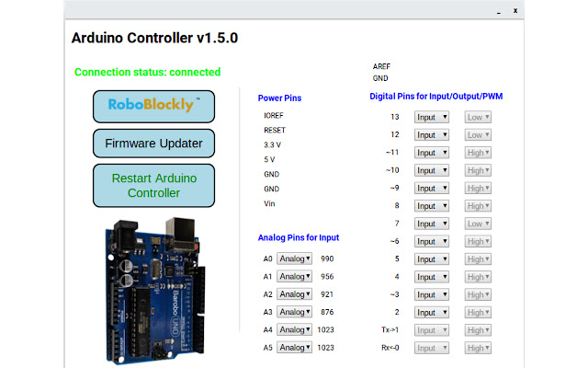Open pin 2 mode dropdown
This screenshot has width=588, height=368.
coord(431,313)
